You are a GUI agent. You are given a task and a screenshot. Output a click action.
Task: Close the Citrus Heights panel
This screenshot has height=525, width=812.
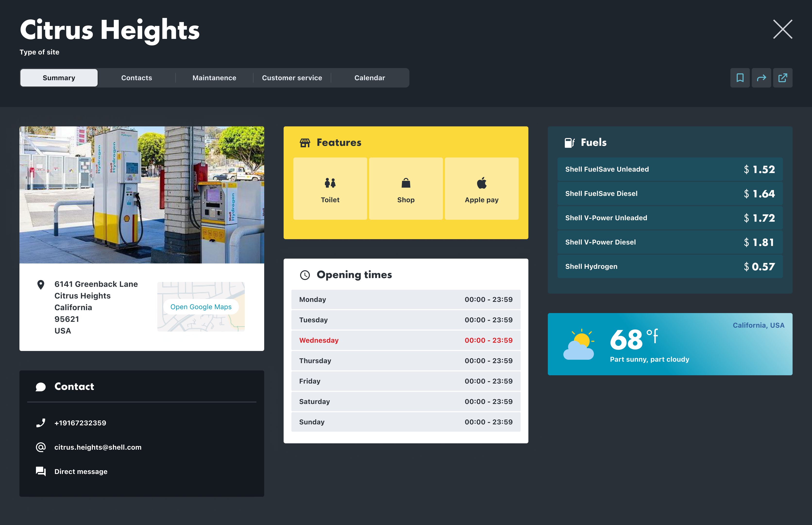782,29
